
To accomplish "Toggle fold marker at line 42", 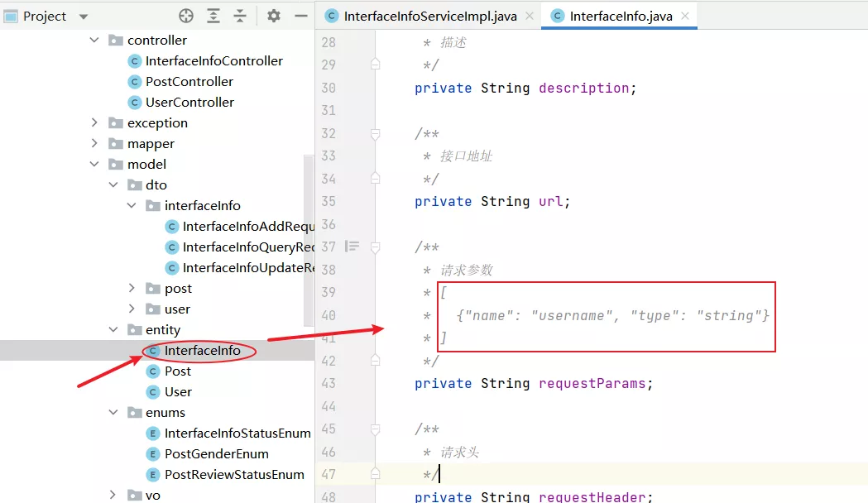I will coord(376,360).
